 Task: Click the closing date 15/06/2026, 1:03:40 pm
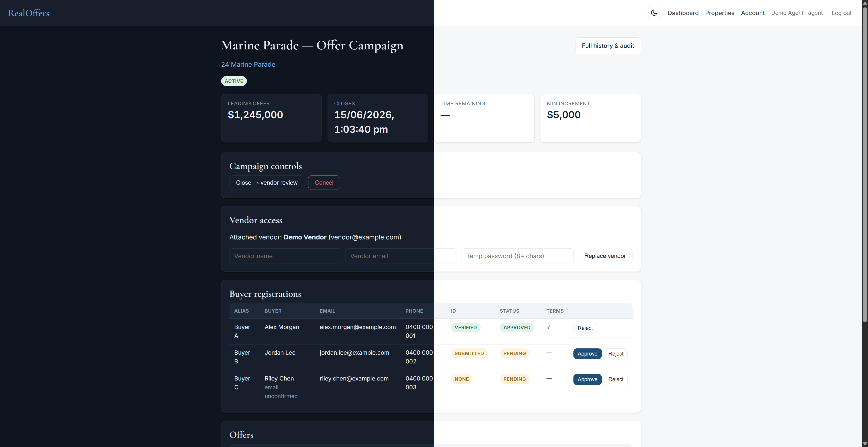(x=364, y=122)
